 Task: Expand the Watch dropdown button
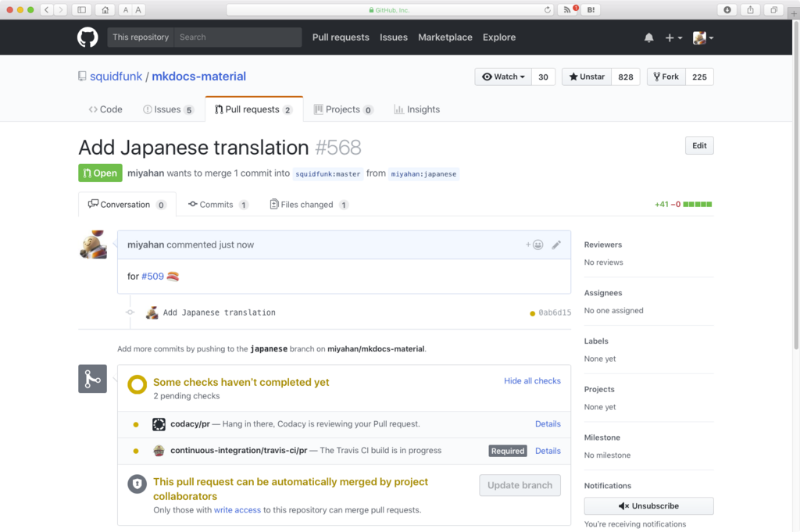pyautogui.click(x=503, y=77)
